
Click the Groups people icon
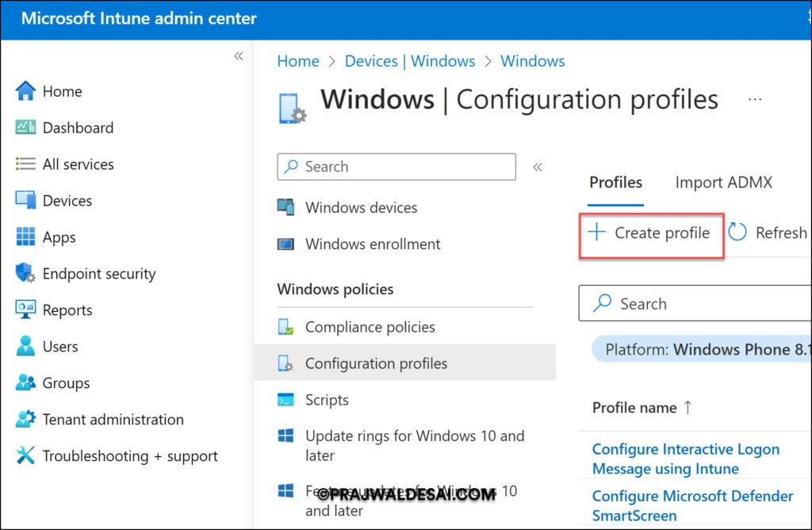click(25, 382)
